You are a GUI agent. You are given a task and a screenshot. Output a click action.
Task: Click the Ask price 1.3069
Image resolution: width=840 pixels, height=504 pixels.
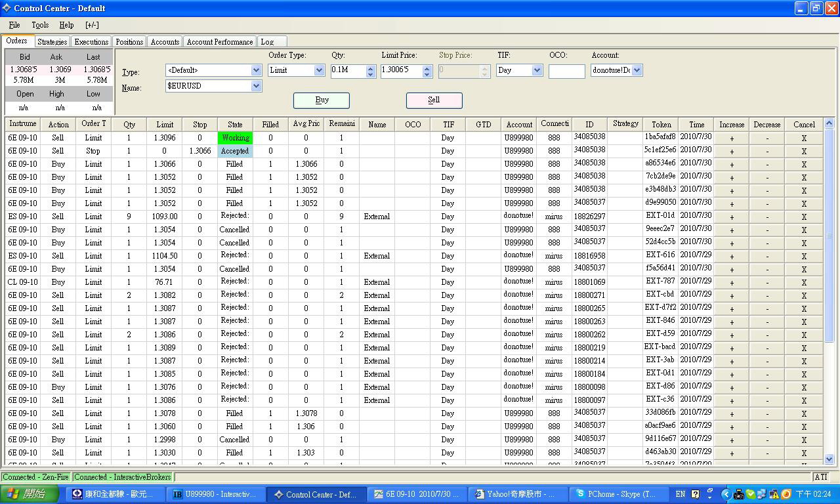[x=60, y=69]
